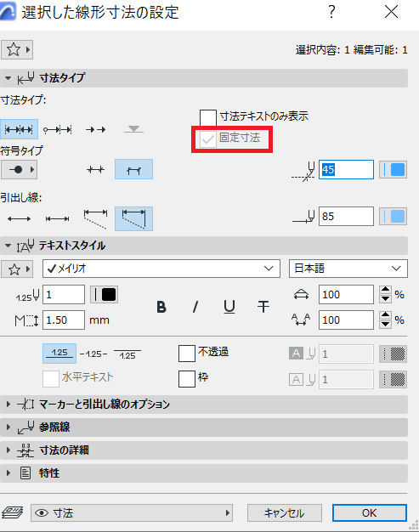Select the witness line symbol without ends
The width and height of the screenshot is (419, 532).
point(95,169)
